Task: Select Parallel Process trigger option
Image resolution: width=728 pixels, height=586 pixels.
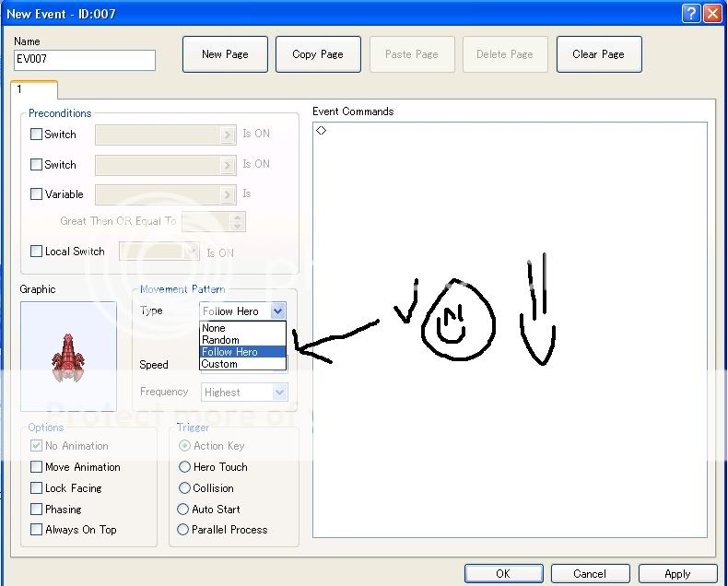Action: (184, 530)
